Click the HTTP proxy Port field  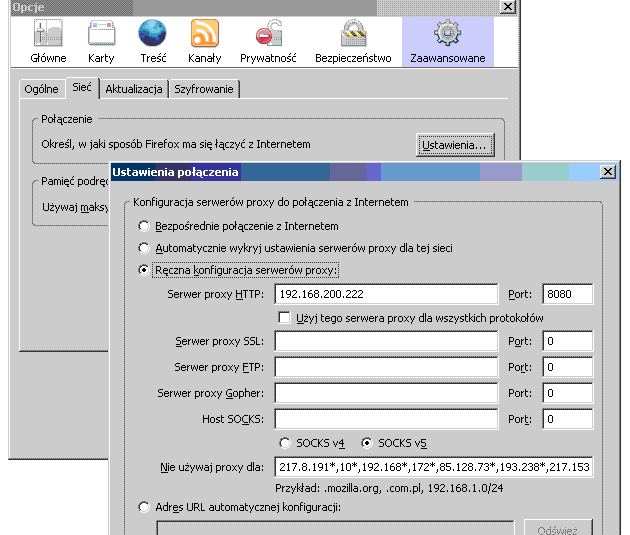[567, 294]
